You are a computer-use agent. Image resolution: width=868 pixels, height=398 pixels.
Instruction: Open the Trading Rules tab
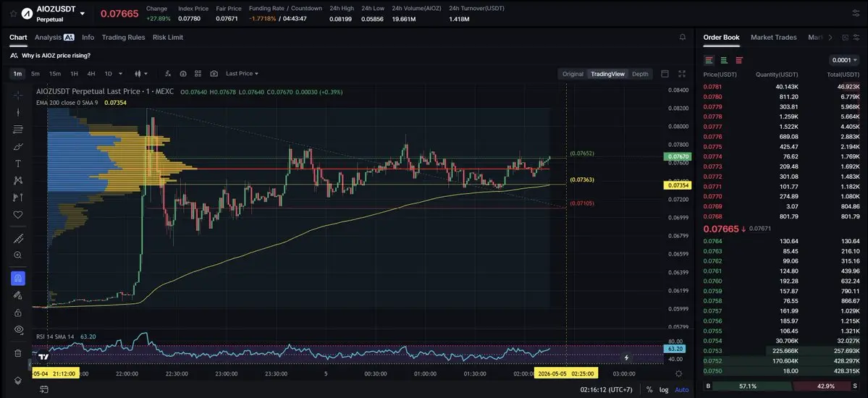[124, 37]
